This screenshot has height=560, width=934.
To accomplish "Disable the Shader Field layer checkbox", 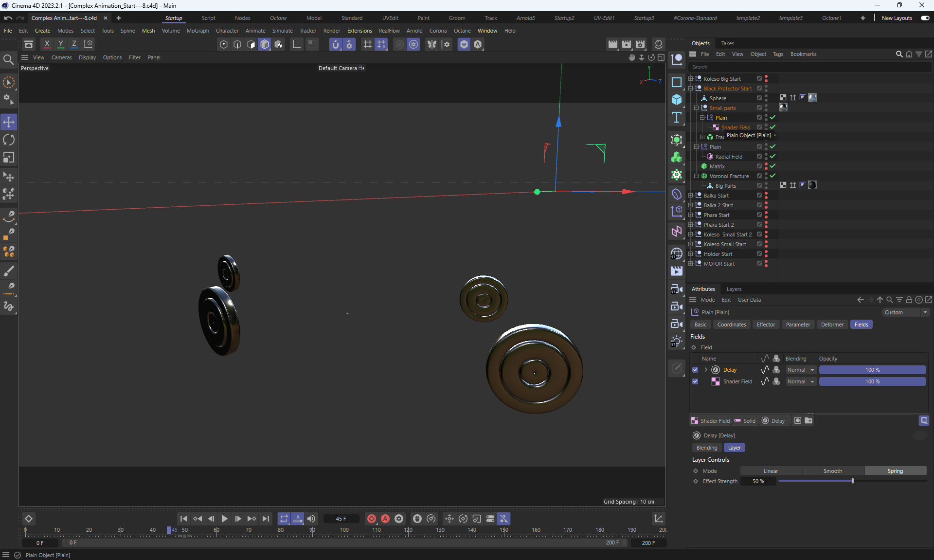I will click(x=695, y=381).
